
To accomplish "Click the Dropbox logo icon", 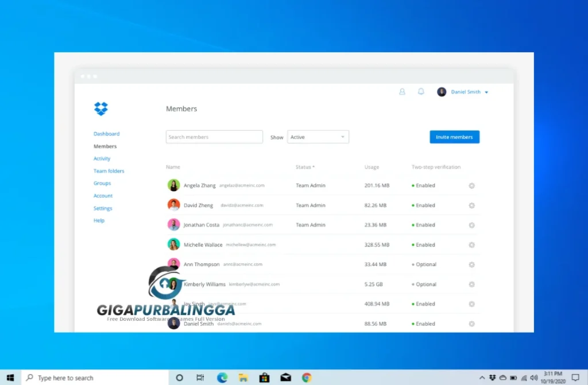I will pyautogui.click(x=100, y=108).
